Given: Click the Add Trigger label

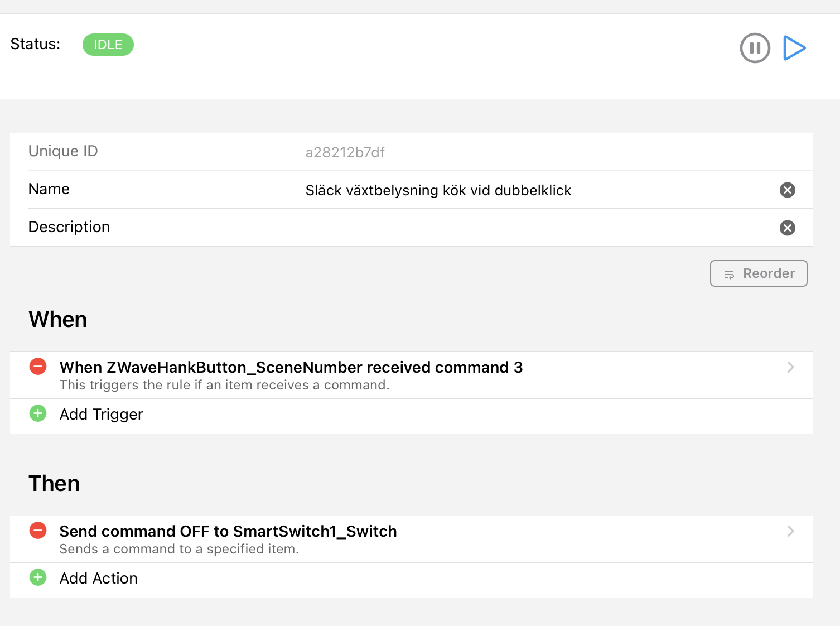Looking at the screenshot, I should click(102, 415).
